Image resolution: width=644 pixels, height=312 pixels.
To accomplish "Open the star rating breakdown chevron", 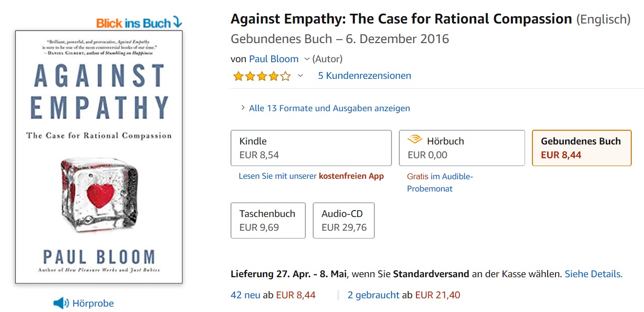I will coord(300,76).
